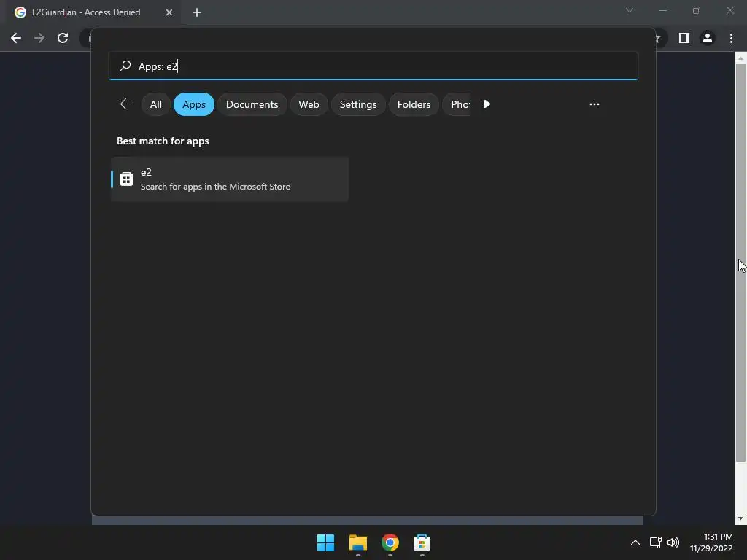The height and width of the screenshot is (560, 747).
Task: Click the Windows Start button
Action: tap(326, 542)
